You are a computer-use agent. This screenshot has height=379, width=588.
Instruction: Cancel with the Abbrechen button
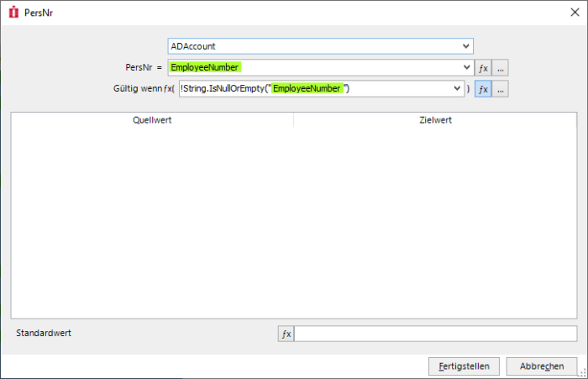(x=542, y=366)
